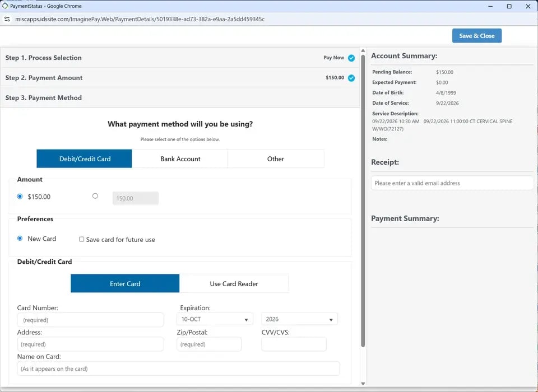This screenshot has height=392, width=538.
Task: Choose the New Card radio option
Action: (20, 239)
